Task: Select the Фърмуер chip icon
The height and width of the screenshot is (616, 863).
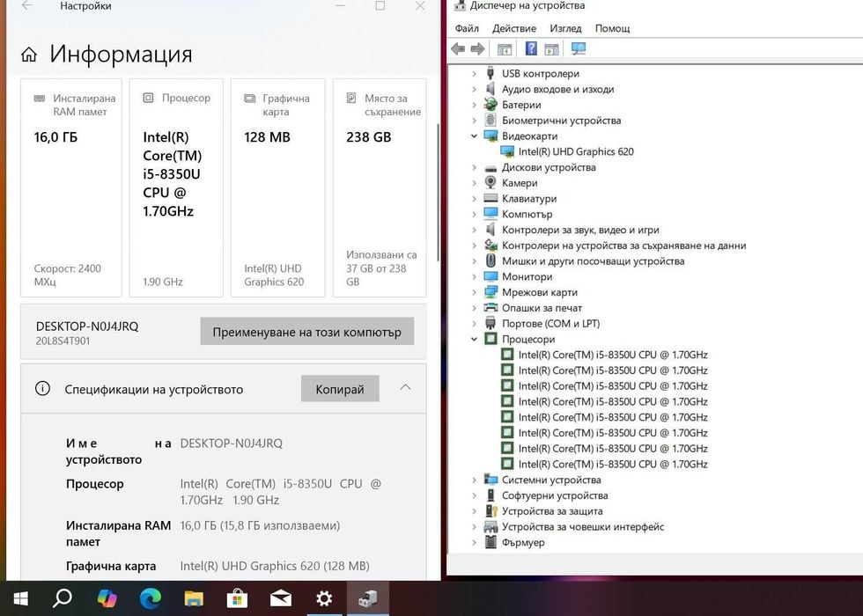Action: (x=491, y=542)
